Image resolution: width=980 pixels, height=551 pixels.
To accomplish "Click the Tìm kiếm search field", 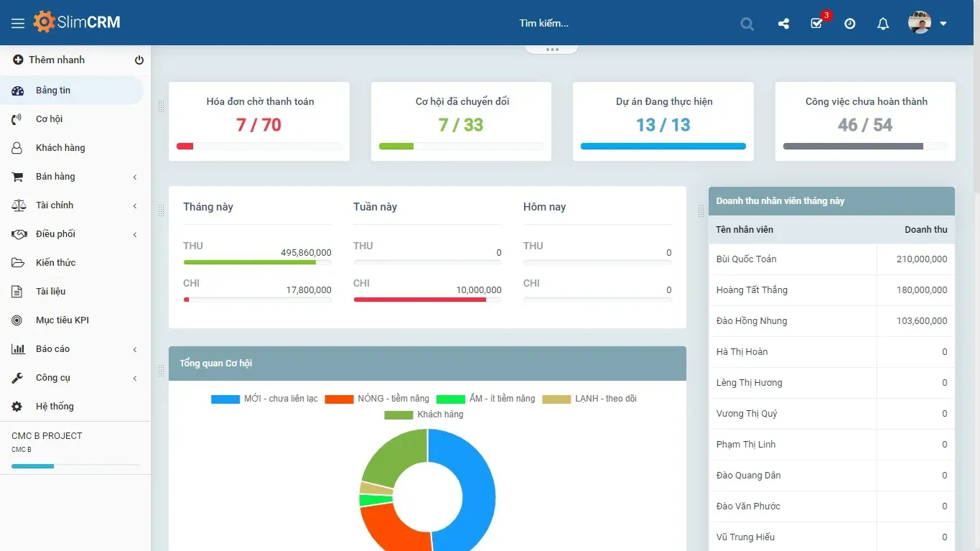I will coord(543,24).
